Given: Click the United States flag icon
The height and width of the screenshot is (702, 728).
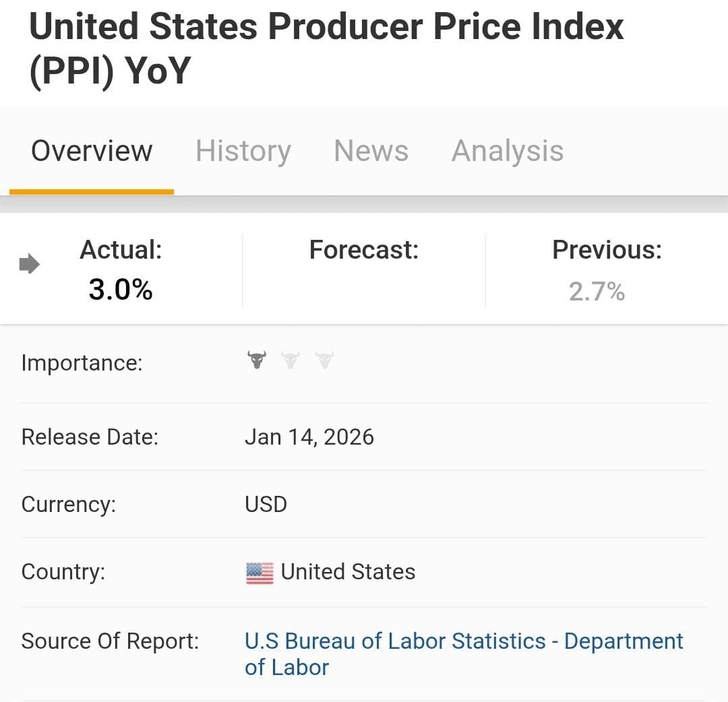Looking at the screenshot, I should click(x=260, y=573).
